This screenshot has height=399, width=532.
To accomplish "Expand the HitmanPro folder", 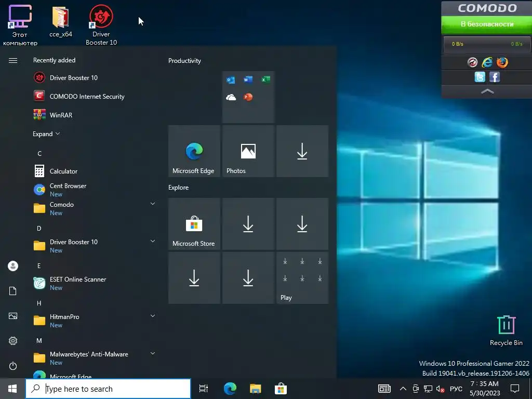I will coord(153,316).
